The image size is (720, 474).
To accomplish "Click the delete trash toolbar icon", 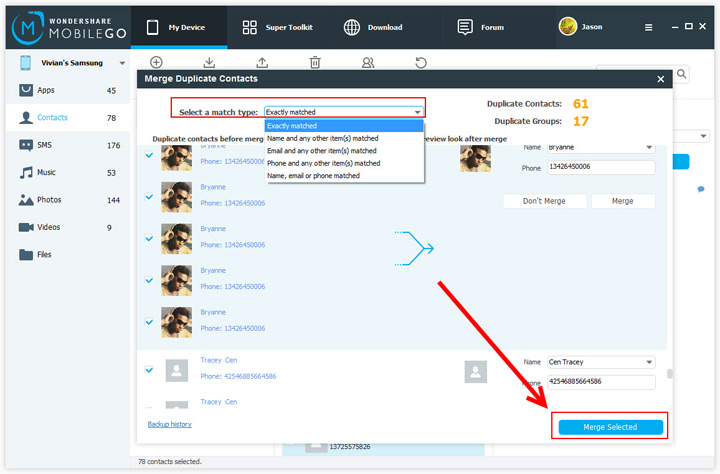I will point(315,62).
